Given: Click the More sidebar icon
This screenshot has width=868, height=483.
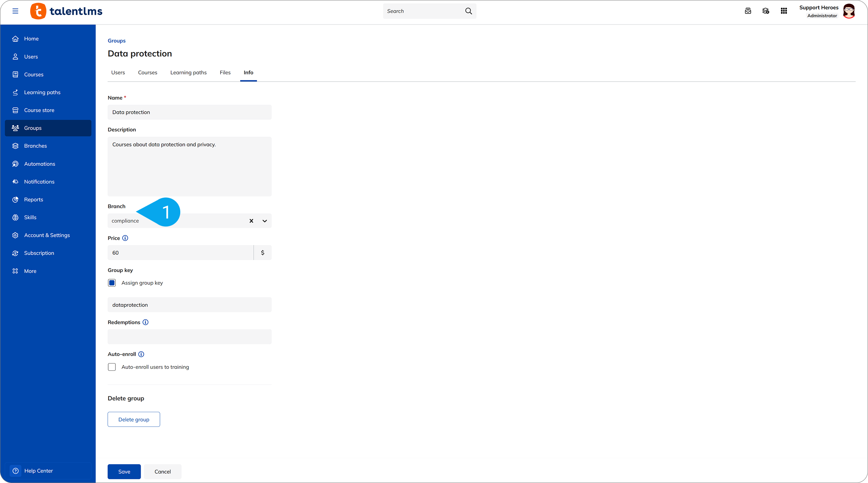Looking at the screenshot, I should (x=15, y=271).
